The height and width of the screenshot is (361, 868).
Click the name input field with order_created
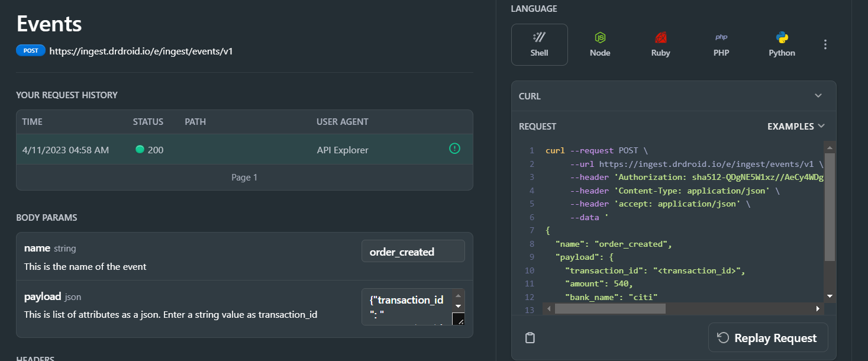413,252
